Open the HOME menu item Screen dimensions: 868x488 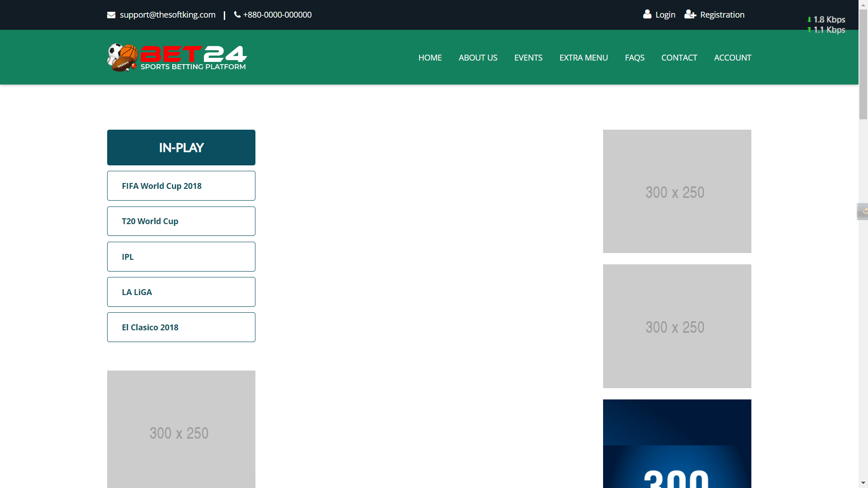tap(430, 58)
